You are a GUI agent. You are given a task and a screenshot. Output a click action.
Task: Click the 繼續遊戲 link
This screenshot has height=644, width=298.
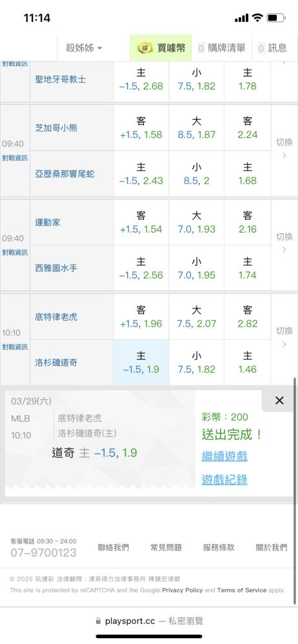(224, 456)
